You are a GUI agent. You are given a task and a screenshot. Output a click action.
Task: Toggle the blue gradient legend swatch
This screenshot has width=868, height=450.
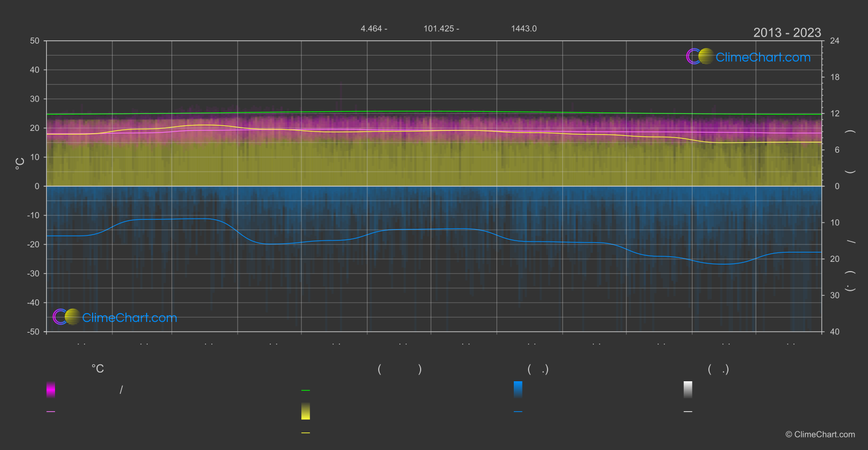tap(518, 389)
